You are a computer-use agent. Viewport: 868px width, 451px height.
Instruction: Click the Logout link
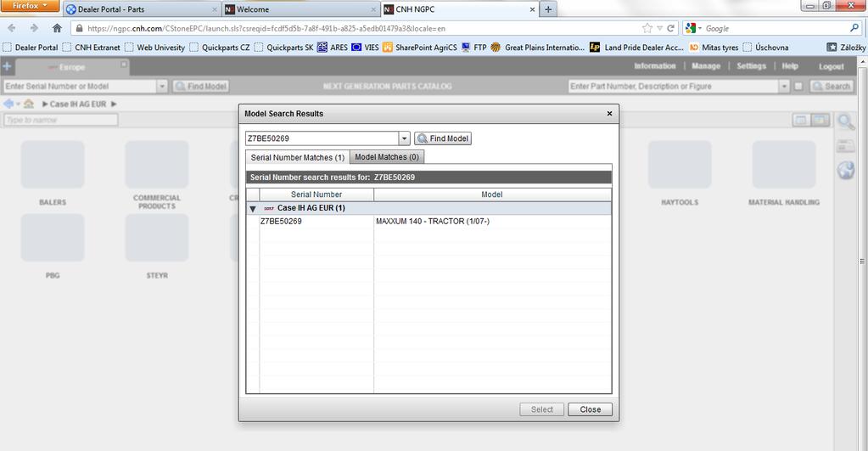(x=832, y=66)
